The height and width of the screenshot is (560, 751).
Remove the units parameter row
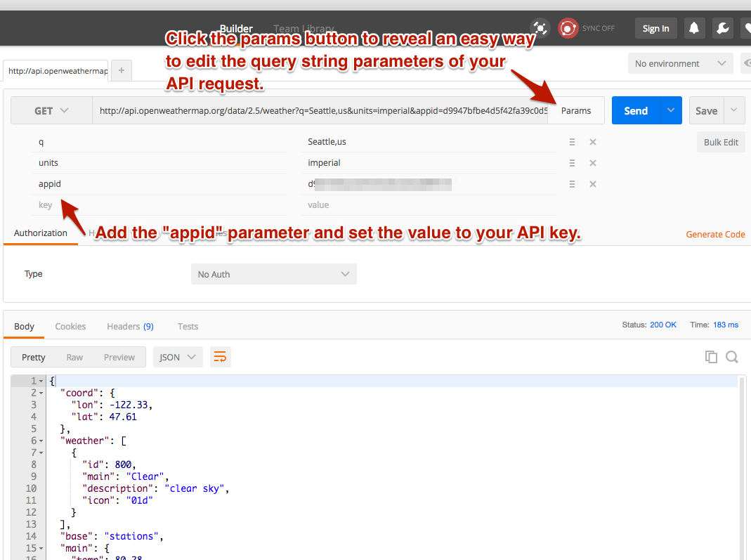pyautogui.click(x=592, y=162)
